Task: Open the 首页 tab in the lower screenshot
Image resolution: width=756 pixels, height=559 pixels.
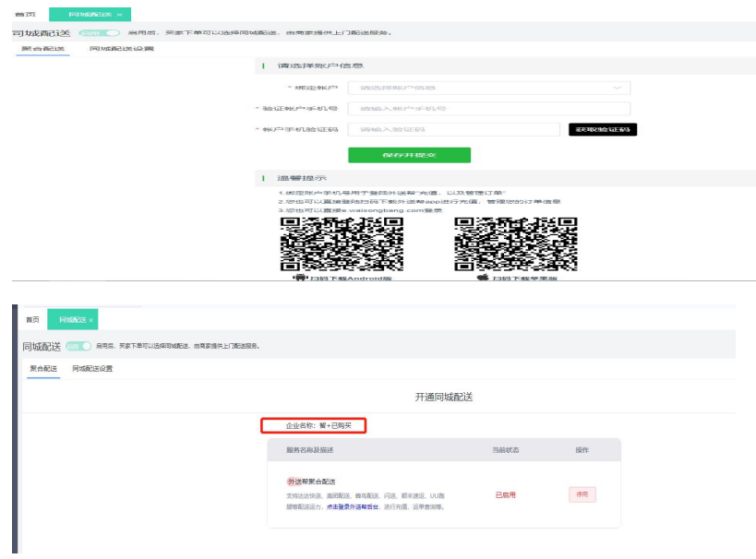Action: [x=33, y=319]
